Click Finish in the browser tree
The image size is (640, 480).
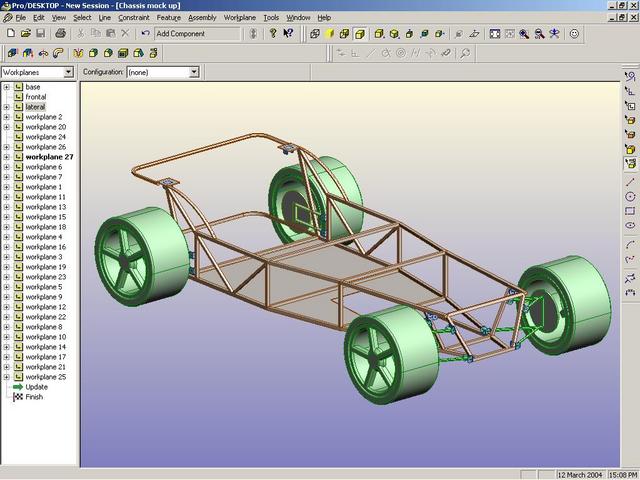coord(34,397)
